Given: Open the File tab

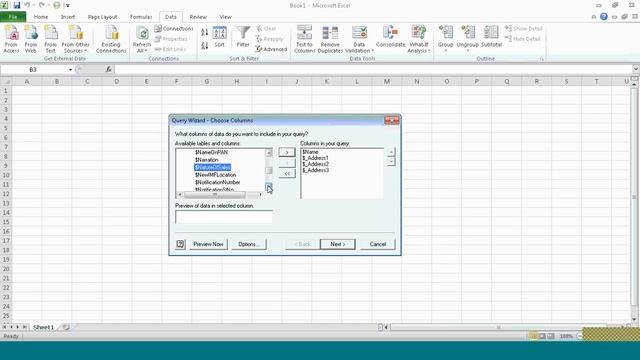Looking at the screenshot, I should [x=13, y=17].
